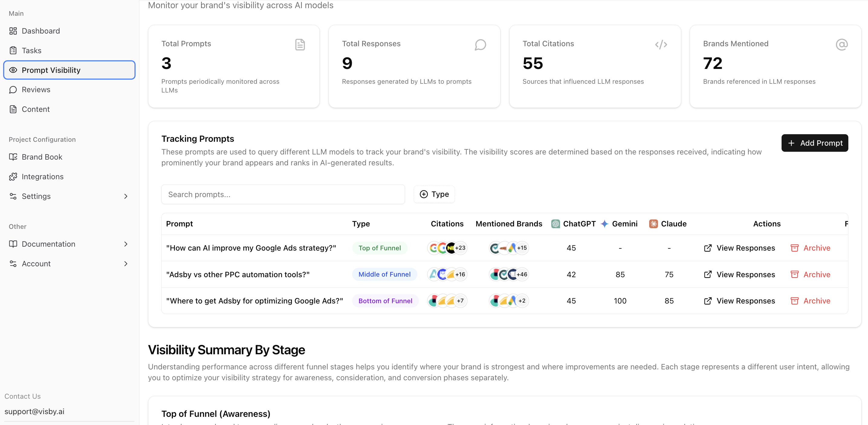Expand the Account section chevron
The image size is (868, 425).
point(126,264)
